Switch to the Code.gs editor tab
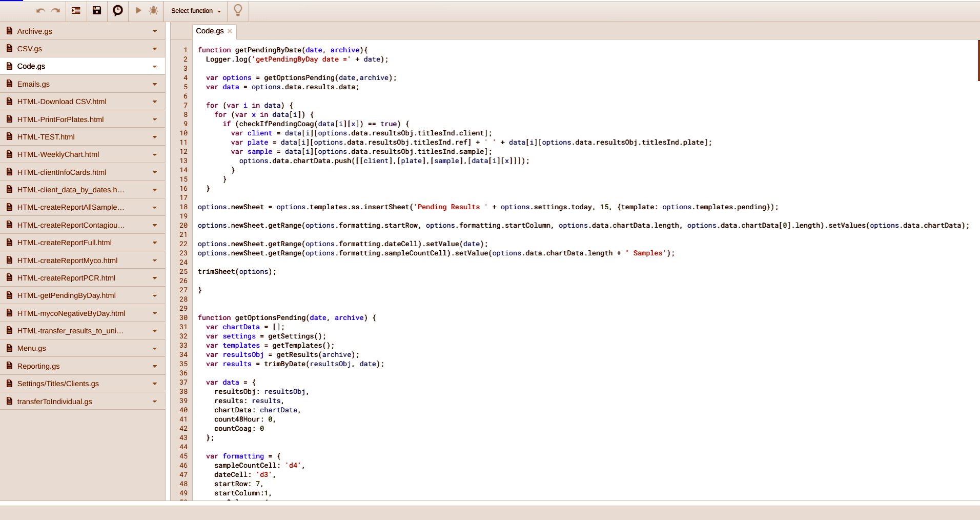The image size is (980, 520). pos(210,31)
